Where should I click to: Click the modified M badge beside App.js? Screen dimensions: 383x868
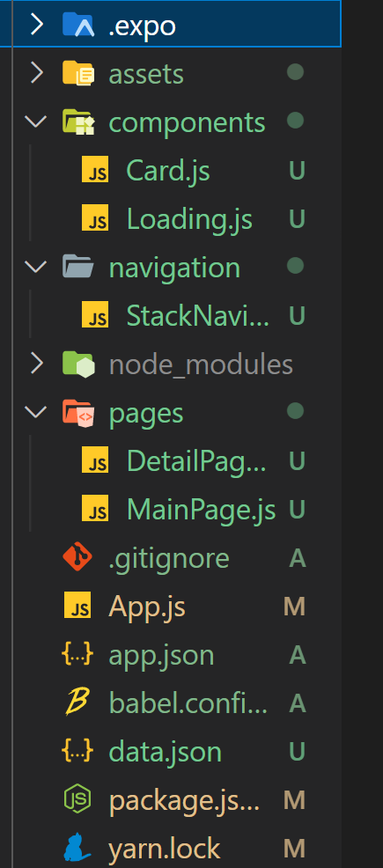coord(294,607)
